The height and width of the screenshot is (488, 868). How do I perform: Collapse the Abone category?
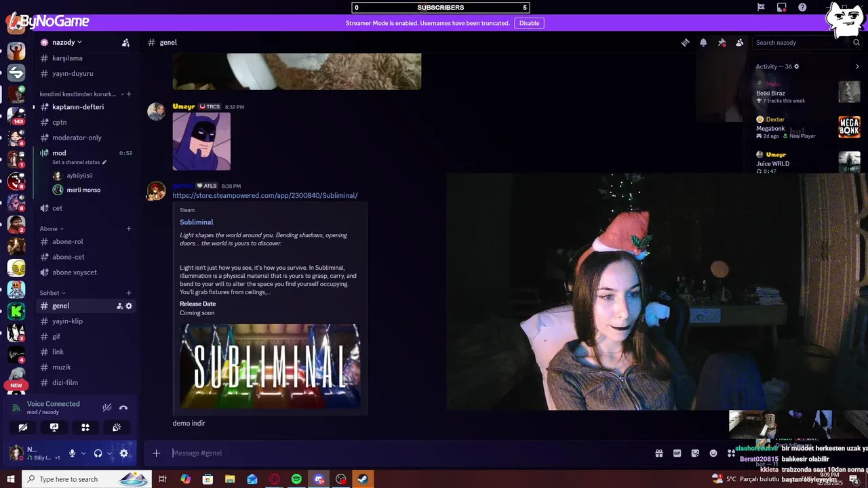coord(52,228)
